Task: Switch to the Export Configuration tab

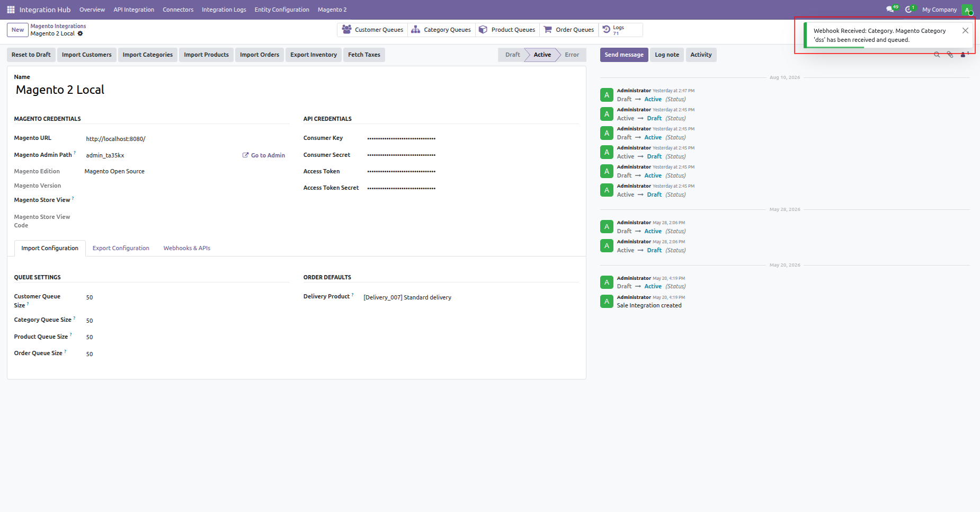Action: click(121, 248)
